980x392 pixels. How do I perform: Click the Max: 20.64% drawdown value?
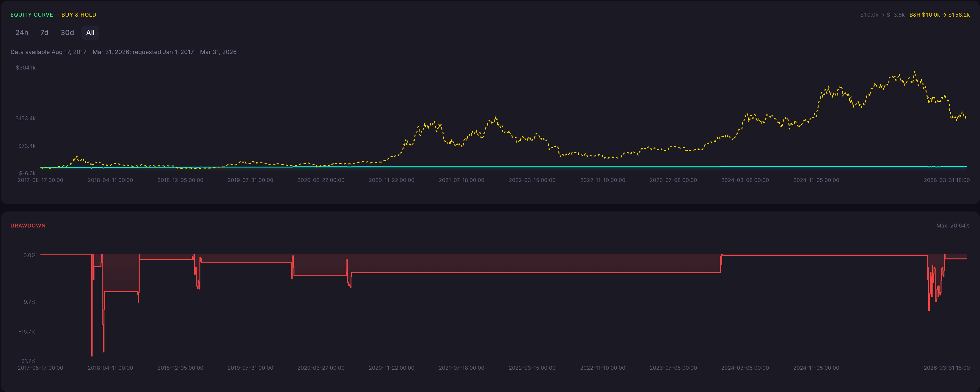point(953,226)
